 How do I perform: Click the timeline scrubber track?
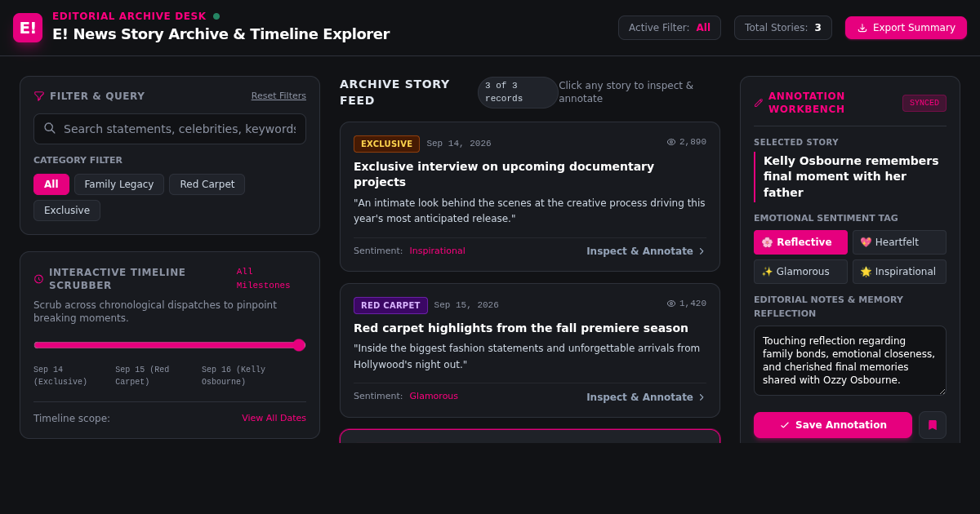(169, 345)
